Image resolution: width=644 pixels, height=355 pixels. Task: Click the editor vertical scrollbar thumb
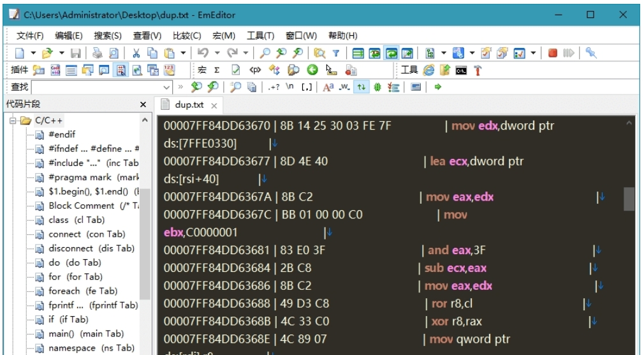click(629, 199)
